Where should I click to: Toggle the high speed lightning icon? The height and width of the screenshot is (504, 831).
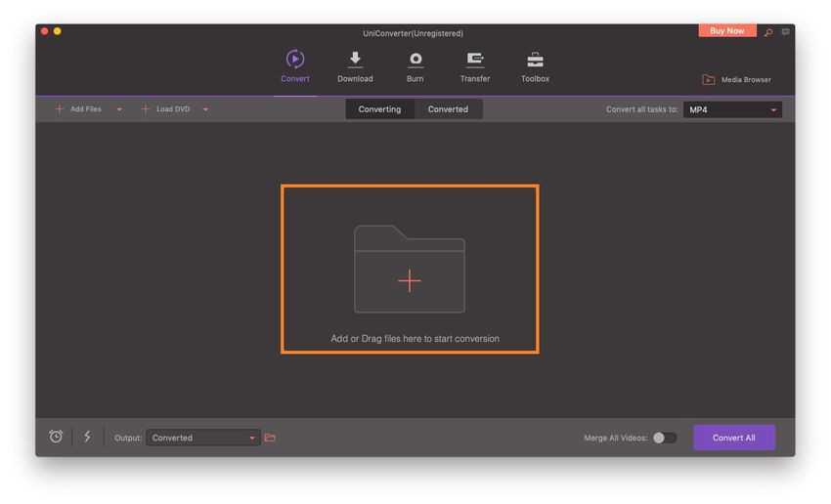(87, 437)
